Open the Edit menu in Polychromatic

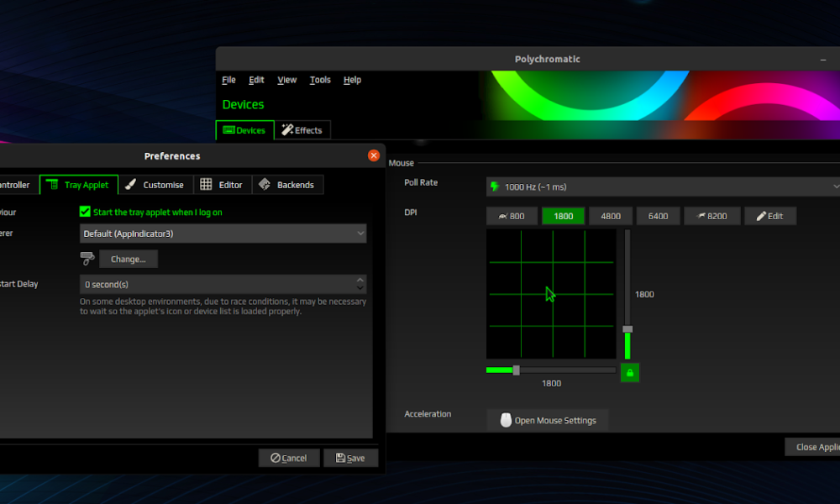(x=256, y=80)
